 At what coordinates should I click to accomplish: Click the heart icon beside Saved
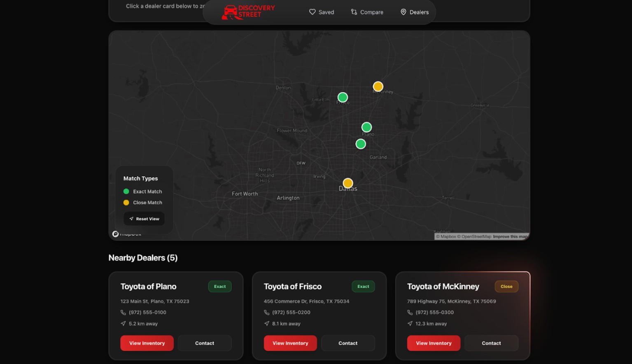(x=313, y=12)
